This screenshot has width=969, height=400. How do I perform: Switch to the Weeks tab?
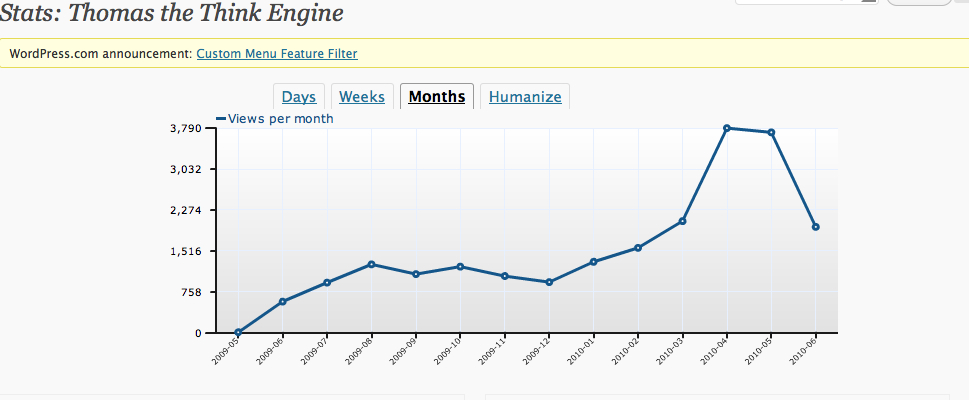[361, 97]
